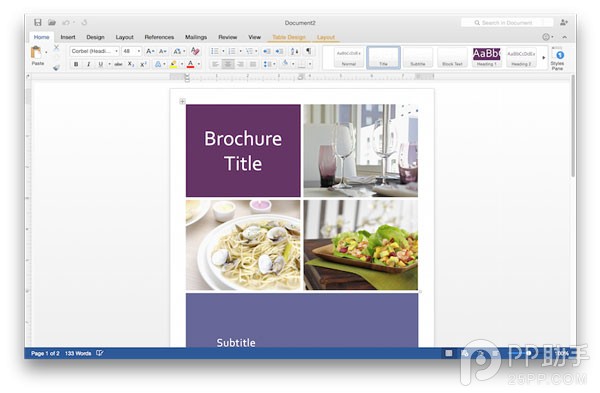Image resolution: width=600 pixels, height=393 pixels.
Task: Open the font size dropdown showing 48
Action: pyautogui.click(x=139, y=51)
